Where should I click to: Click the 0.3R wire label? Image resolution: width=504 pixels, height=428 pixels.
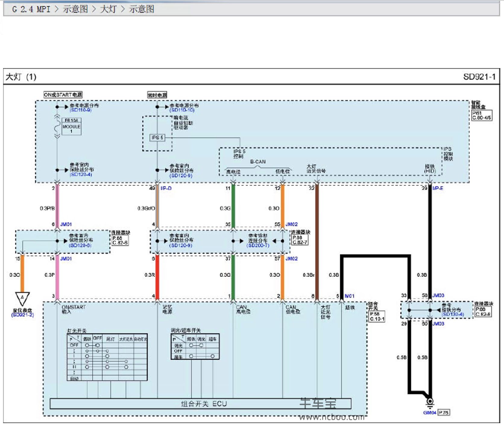pyautogui.click(x=150, y=275)
